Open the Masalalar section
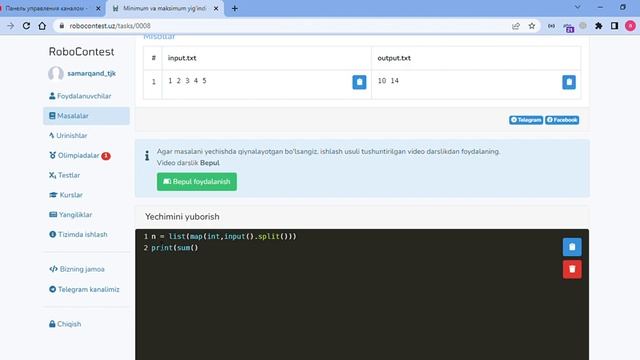 pyautogui.click(x=86, y=116)
